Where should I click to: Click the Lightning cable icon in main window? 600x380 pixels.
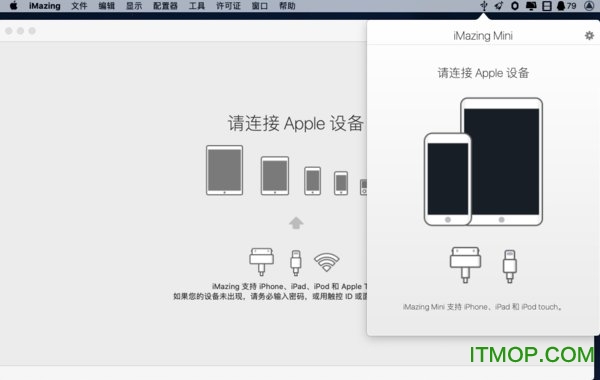[x=295, y=263]
